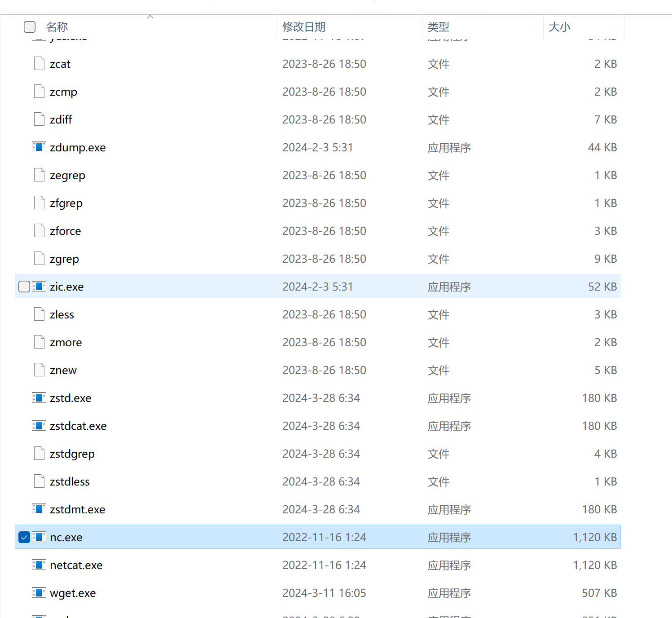Image resolution: width=672 pixels, height=618 pixels.
Task: Click the zstdmt.exe application icon
Action: click(39, 509)
